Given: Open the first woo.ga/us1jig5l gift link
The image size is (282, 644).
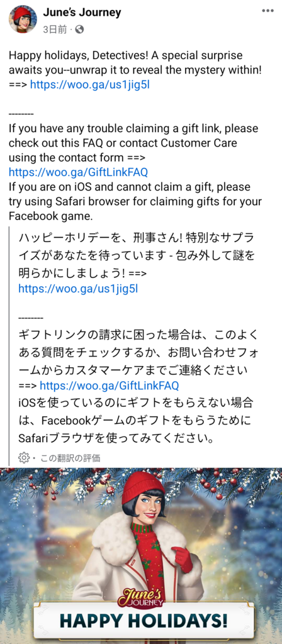Looking at the screenshot, I should 90,85.
